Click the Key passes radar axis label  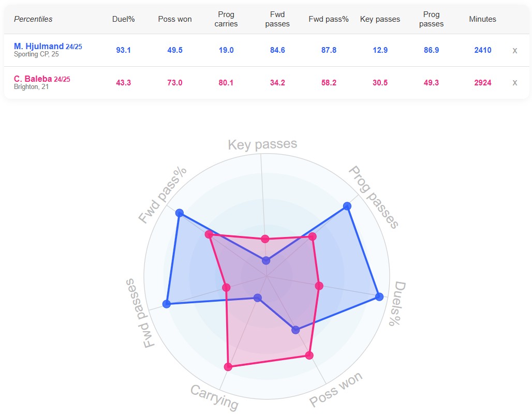(262, 144)
